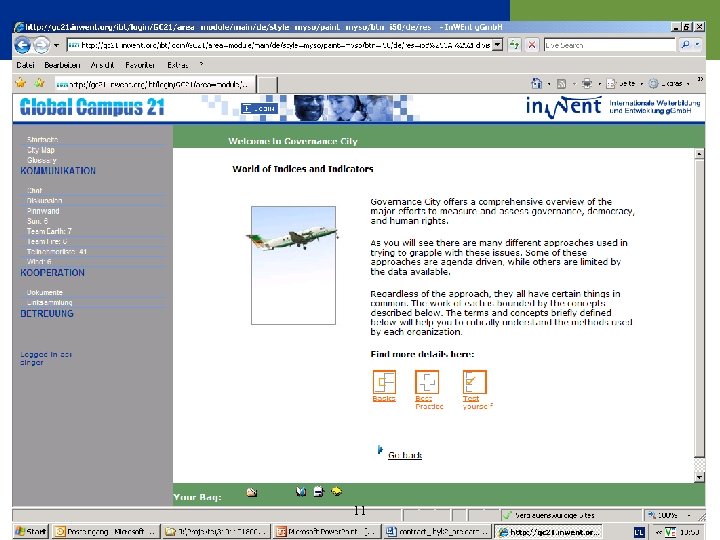
Task: Click the printer icon in green bar
Action: (319, 492)
